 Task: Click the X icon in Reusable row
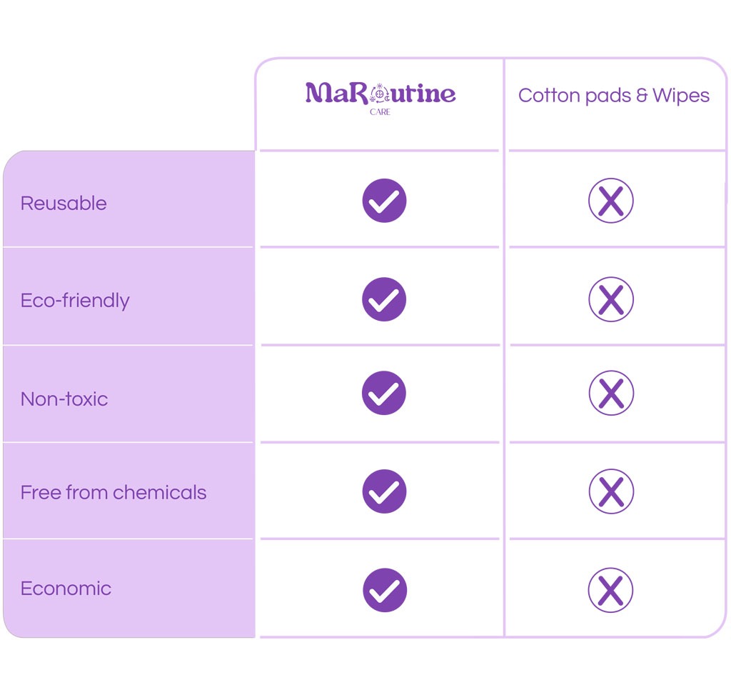611,201
